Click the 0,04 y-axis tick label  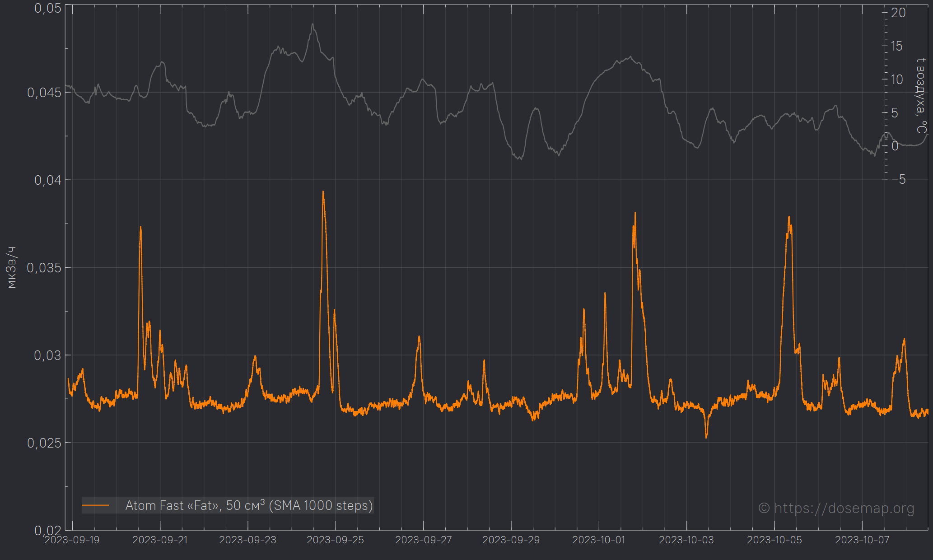pos(48,180)
